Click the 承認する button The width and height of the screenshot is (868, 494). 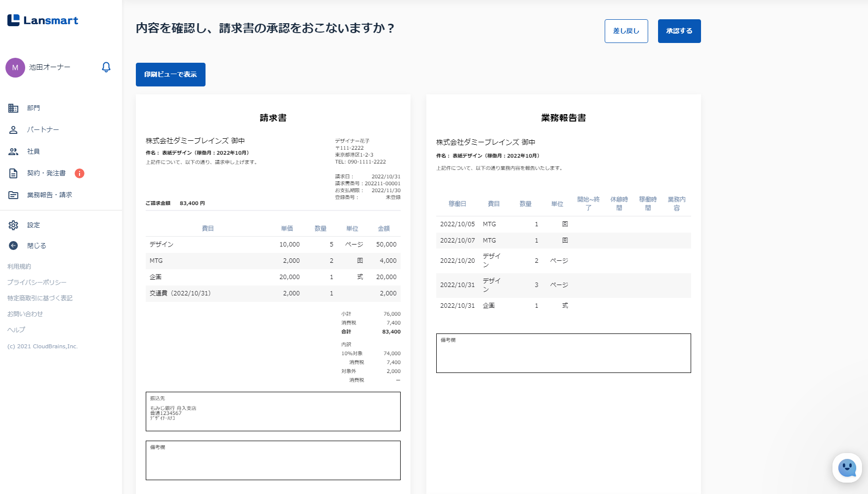click(x=679, y=31)
